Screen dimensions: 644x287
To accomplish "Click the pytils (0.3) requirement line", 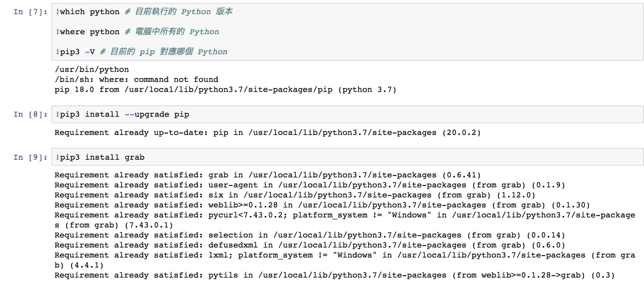I will 334,276.
